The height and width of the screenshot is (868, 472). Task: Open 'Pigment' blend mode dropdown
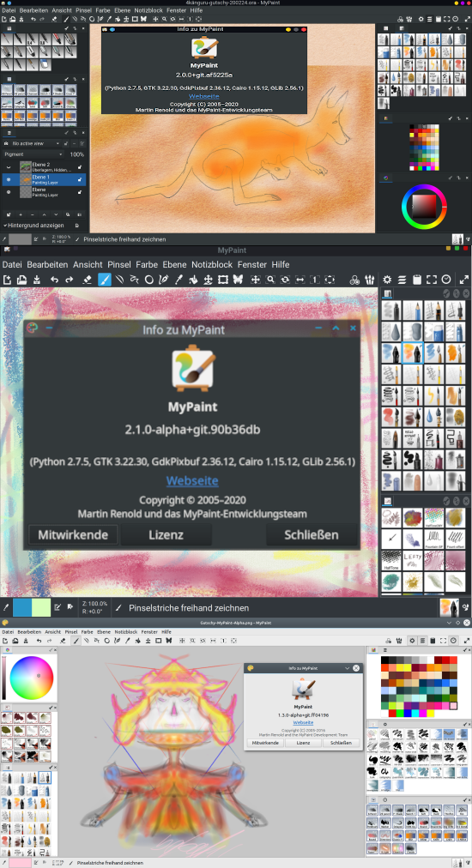pos(33,154)
